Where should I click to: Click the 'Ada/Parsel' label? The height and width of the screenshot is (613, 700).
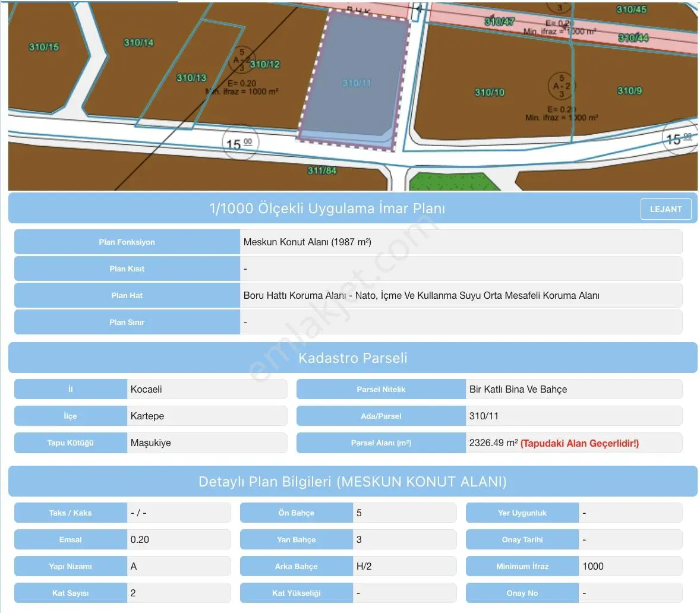pos(381,416)
